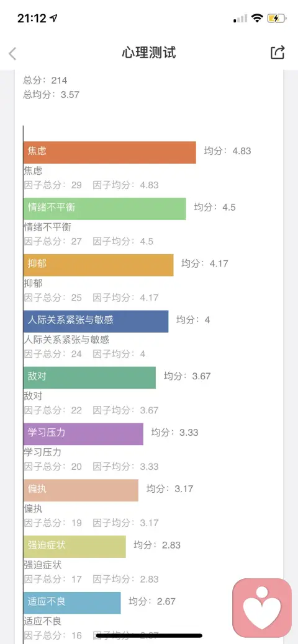Select the light blue 适应不良 bar
This screenshot has height=644, width=298.
72,602
